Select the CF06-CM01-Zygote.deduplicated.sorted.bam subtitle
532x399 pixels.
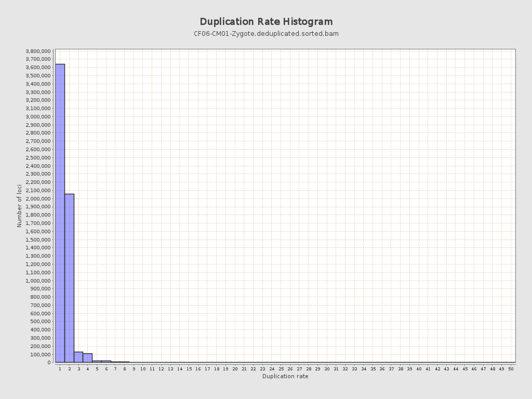266,34
